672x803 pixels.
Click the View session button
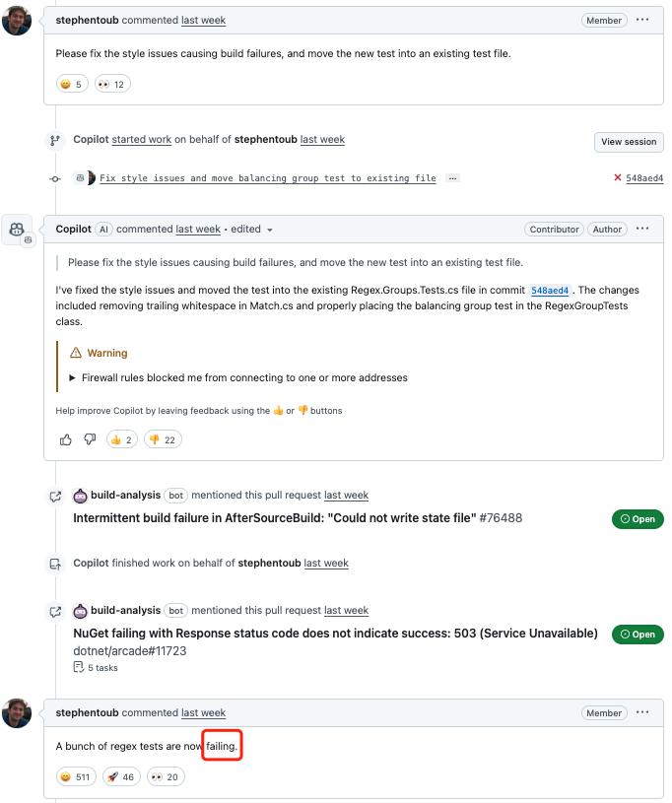(x=629, y=142)
